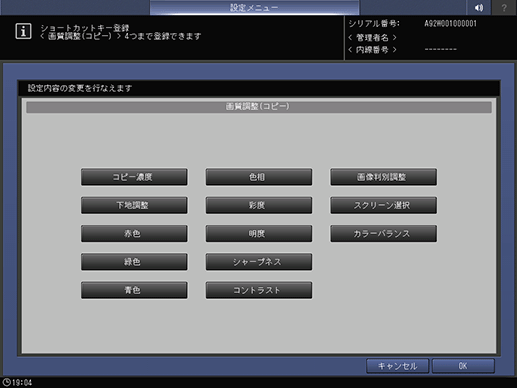Click the 設定内容の変更を行なえます message

point(80,88)
